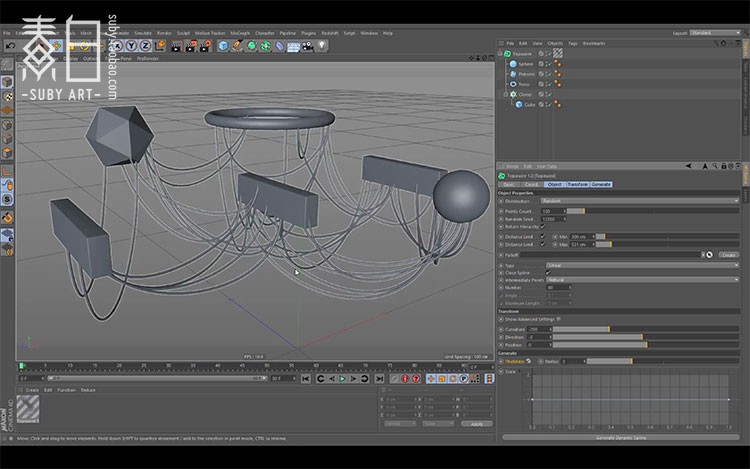Collapse the Topowire hierarchy in Object Manager
Viewport: 750px width, 469px height.
point(500,54)
